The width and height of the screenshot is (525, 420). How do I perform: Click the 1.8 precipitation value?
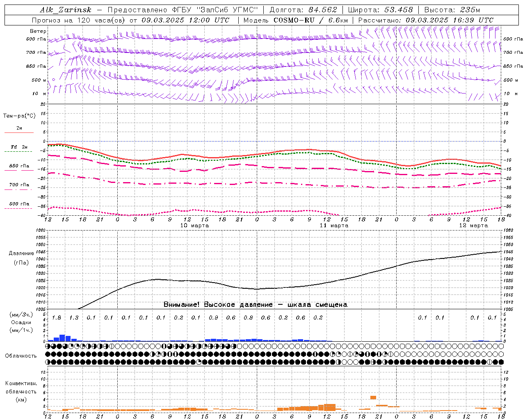[56, 318]
